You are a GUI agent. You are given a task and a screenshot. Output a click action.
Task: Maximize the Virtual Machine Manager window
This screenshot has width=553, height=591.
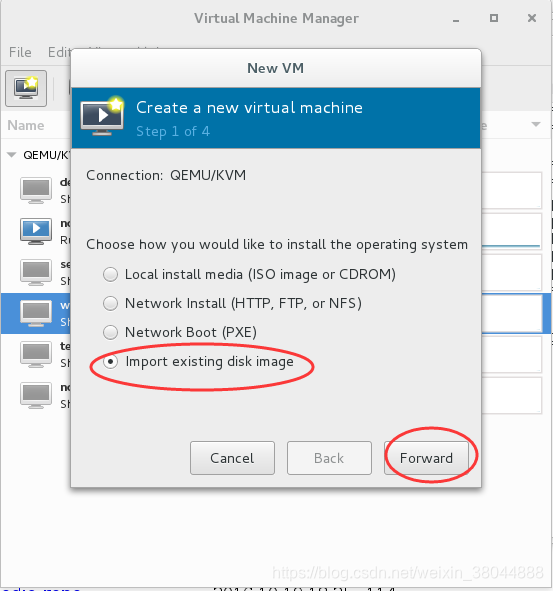(x=494, y=18)
